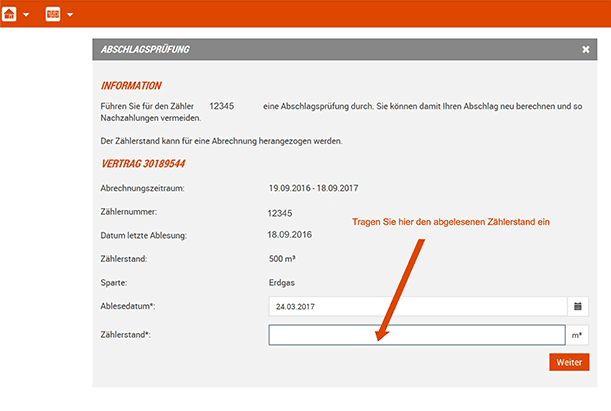Select the VERTRAG 30189544 heading
This screenshot has height=411, width=611.
[143, 164]
